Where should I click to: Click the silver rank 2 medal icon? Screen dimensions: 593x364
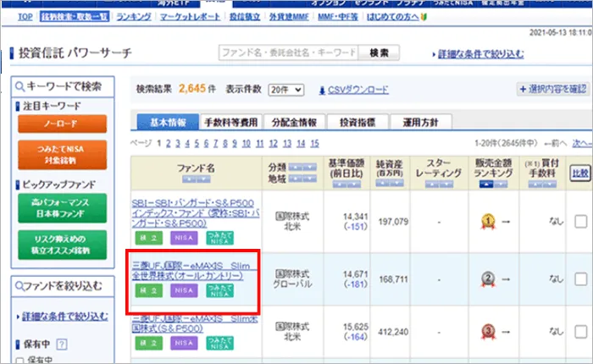click(x=488, y=279)
